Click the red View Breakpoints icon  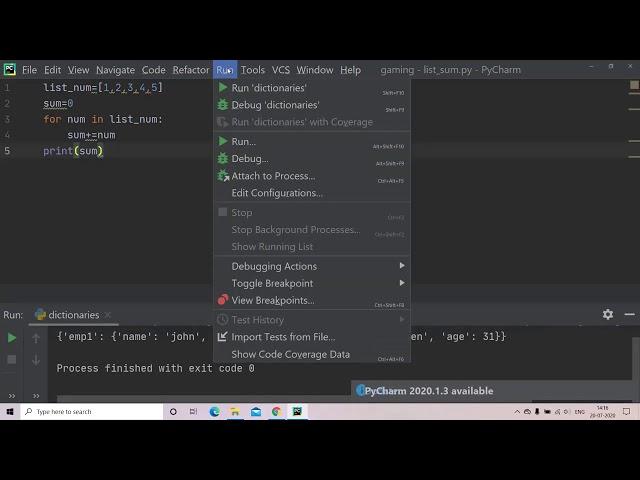[223, 300]
